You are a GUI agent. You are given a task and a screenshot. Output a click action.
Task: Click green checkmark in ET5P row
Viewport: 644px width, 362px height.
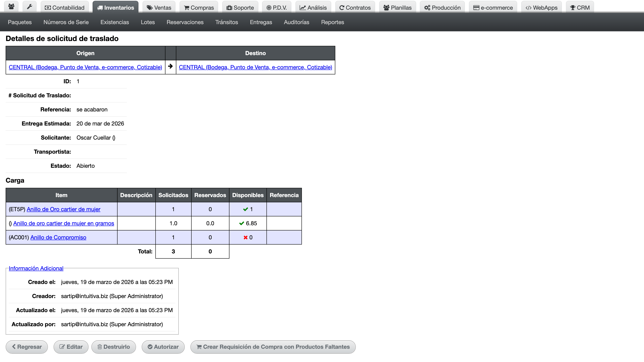pos(246,209)
